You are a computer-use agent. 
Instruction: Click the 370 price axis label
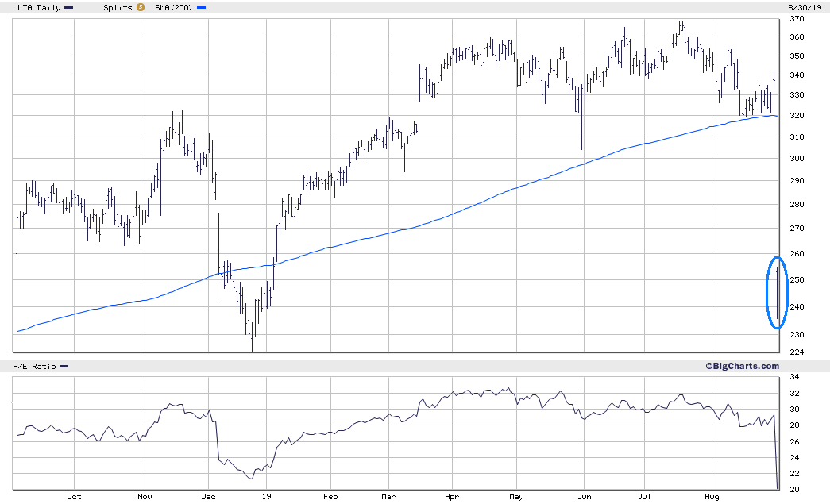point(797,19)
